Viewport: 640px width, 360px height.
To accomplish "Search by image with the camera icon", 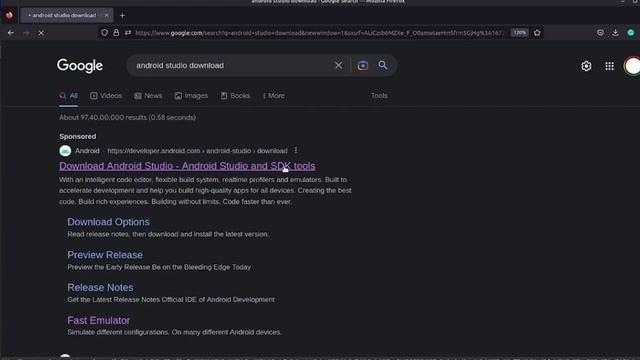I will (x=362, y=65).
